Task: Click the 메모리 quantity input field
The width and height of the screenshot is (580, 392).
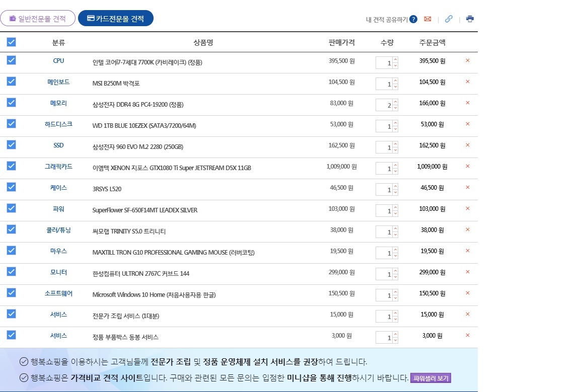Action: (384, 105)
